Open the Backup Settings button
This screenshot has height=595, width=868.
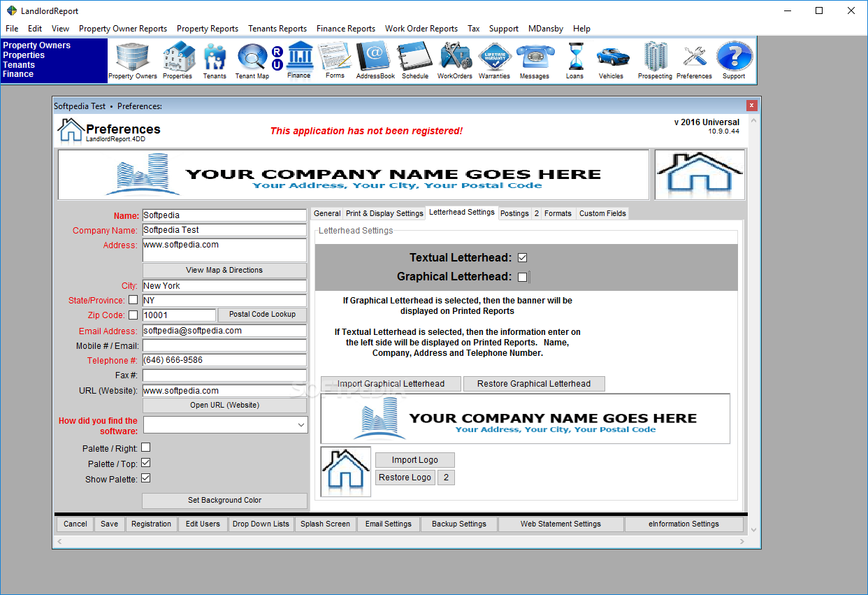[459, 524]
